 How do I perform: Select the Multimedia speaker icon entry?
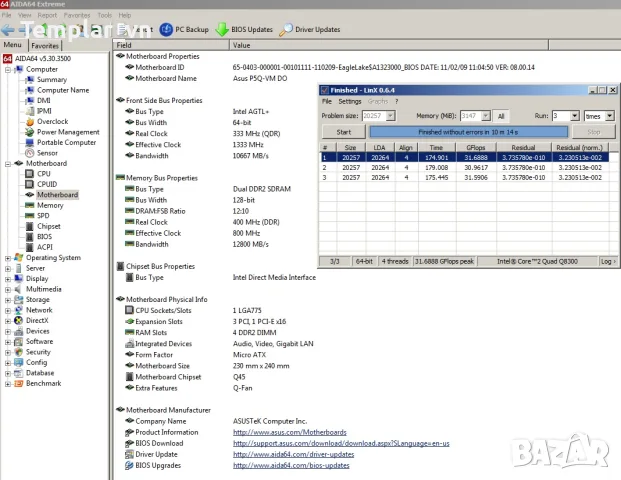[19, 289]
